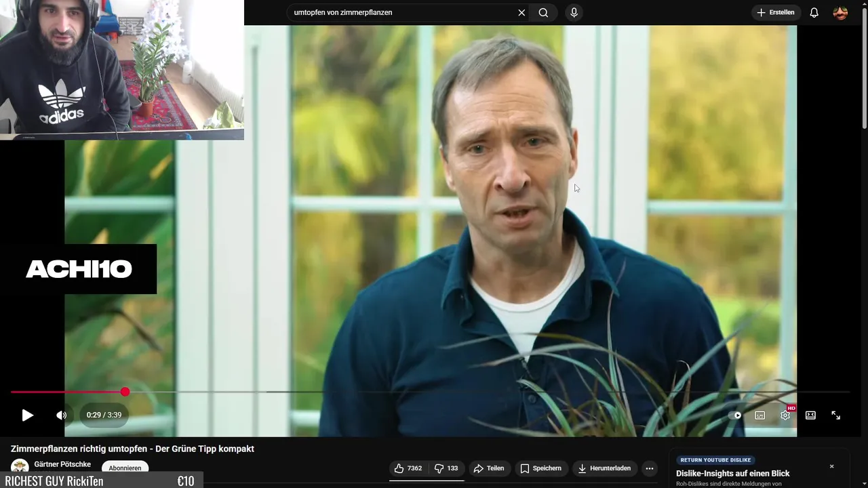Toggle subtitles with the captions icon
Screen dimensions: 868x488
[760, 415]
